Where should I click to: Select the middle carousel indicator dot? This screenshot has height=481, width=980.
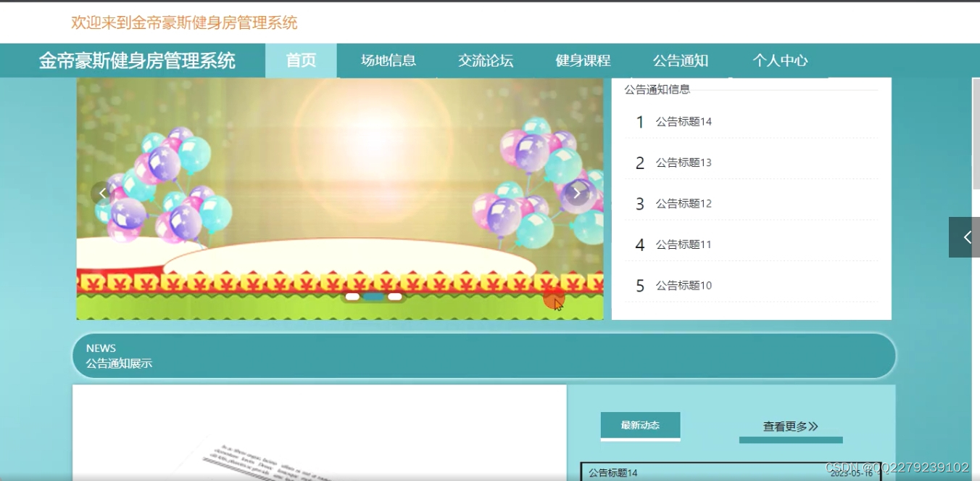pyautogui.click(x=373, y=296)
